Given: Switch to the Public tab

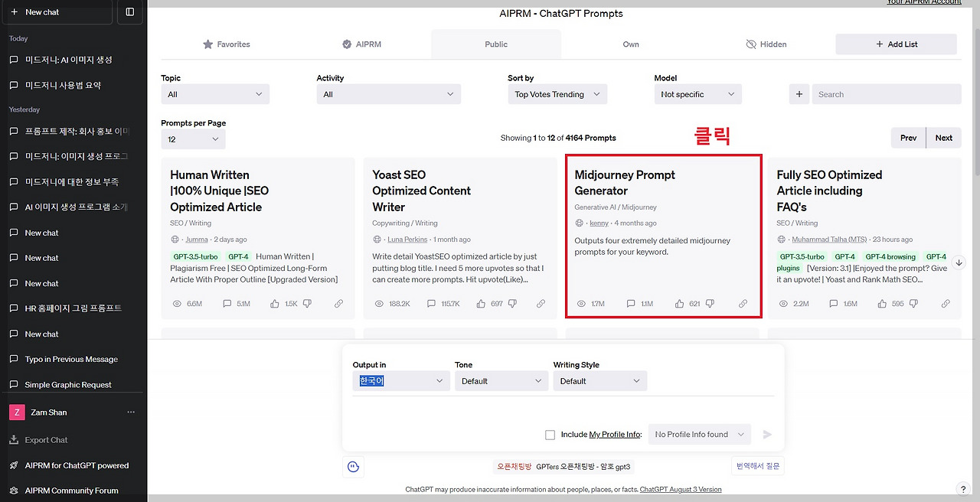Looking at the screenshot, I should click(x=496, y=44).
